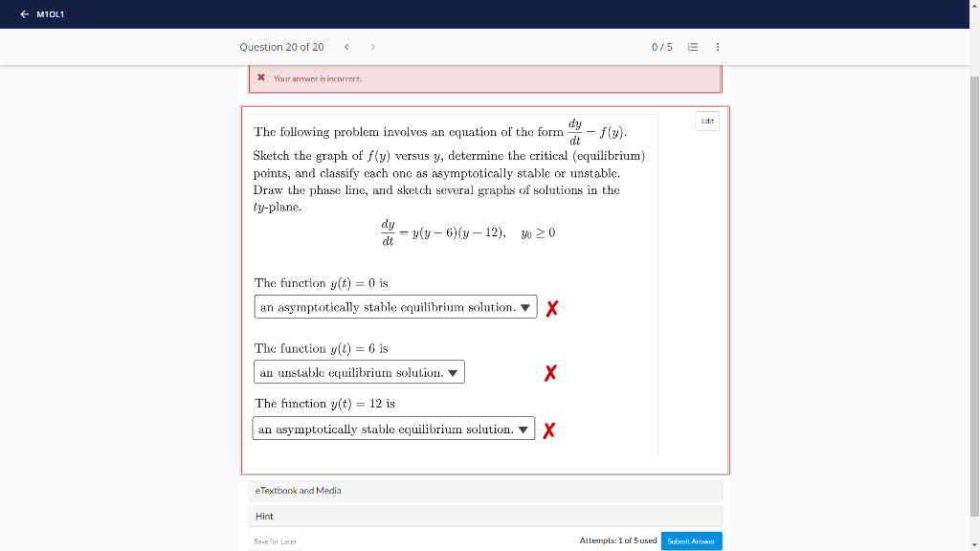980x551 pixels.
Task: Click Submit Answer button
Action: [x=691, y=541]
